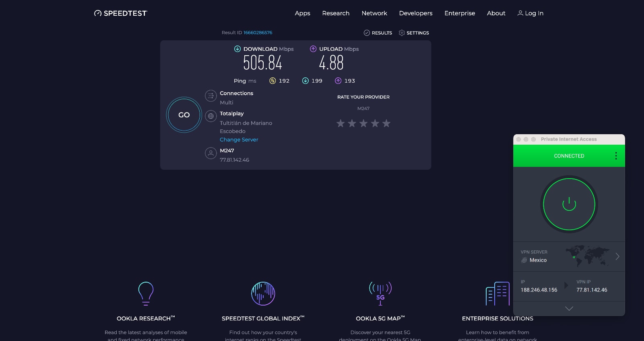Open result ID 16660286576 link
Screen dimensions: 644x341
coord(258,33)
